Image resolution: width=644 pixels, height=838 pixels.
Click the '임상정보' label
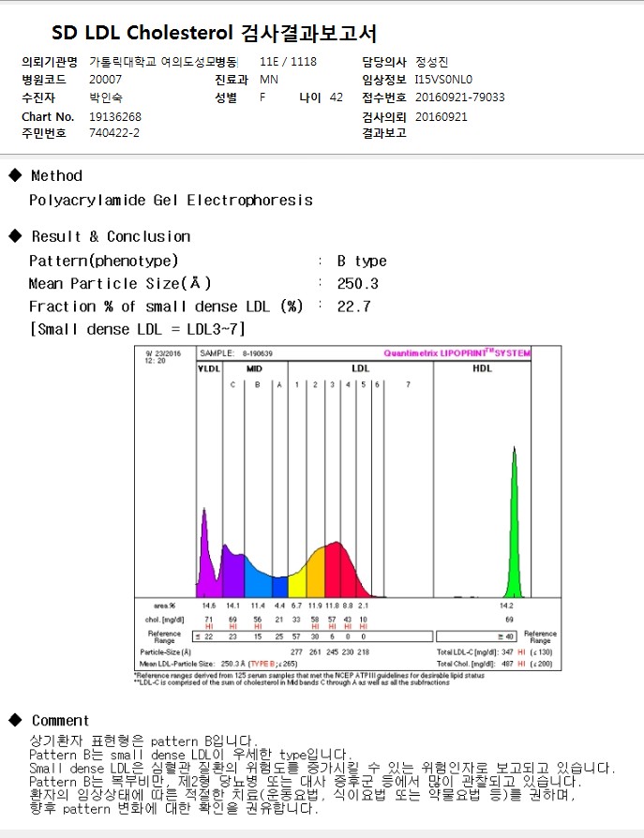click(383, 80)
